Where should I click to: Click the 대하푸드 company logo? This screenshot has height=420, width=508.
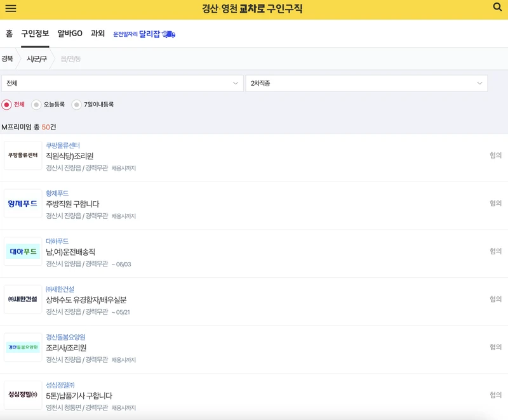coord(23,252)
